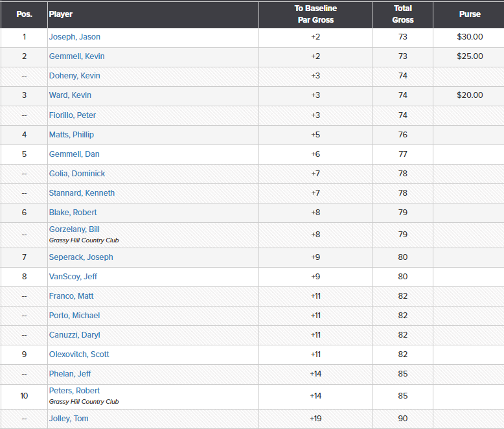Open Ward, Kevin player details
The width and height of the screenshot is (504, 429).
[x=70, y=95]
